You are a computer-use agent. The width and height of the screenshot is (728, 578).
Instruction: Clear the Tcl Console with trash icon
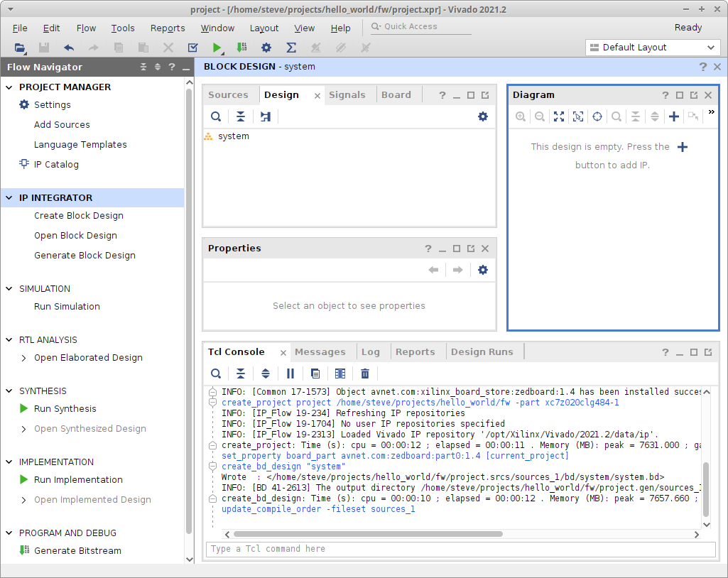[x=365, y=373]
